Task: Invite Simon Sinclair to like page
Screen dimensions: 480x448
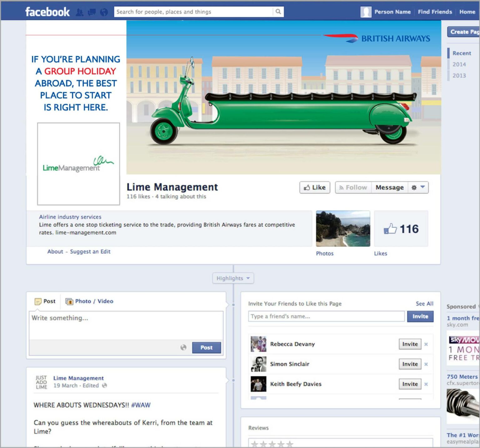Action: click(x=410, y=364)
